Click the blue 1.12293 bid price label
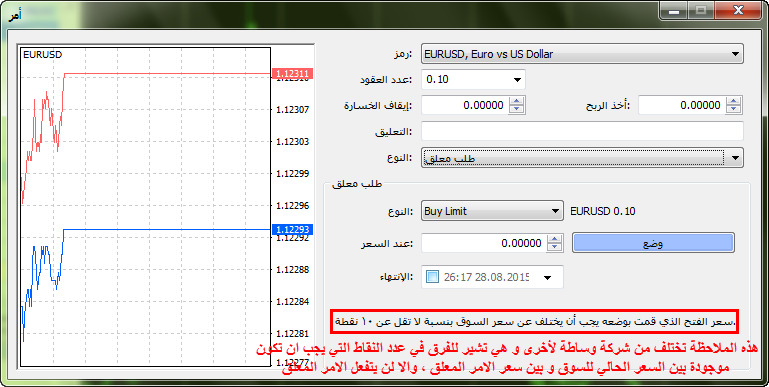This screenshot has height=387, width=769. tap(292, 230)
